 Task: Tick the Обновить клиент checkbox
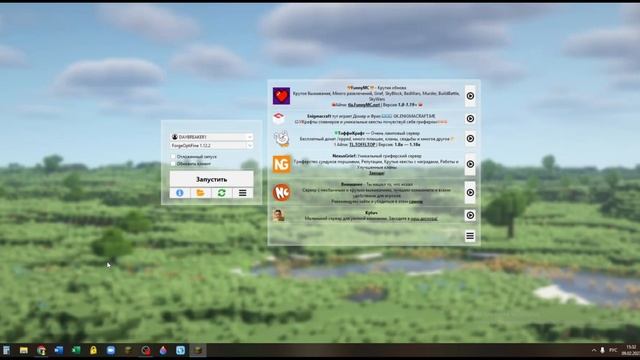(173, 164)
